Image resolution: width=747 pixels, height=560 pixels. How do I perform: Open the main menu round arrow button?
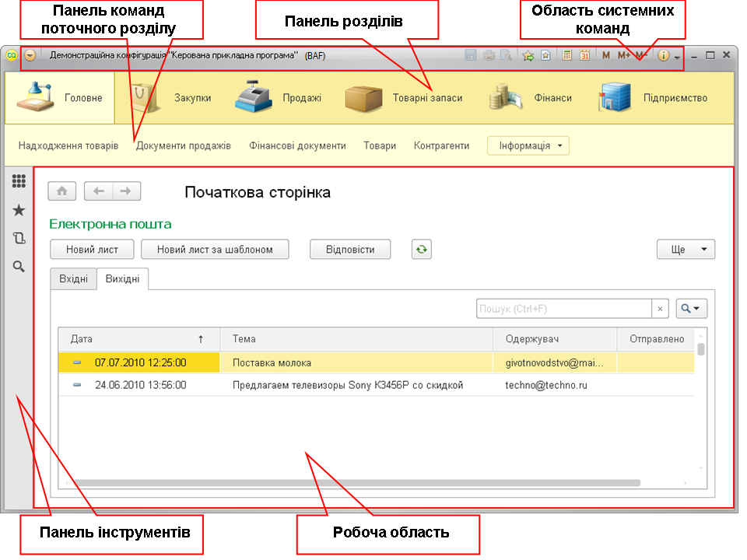click(30, 55)
